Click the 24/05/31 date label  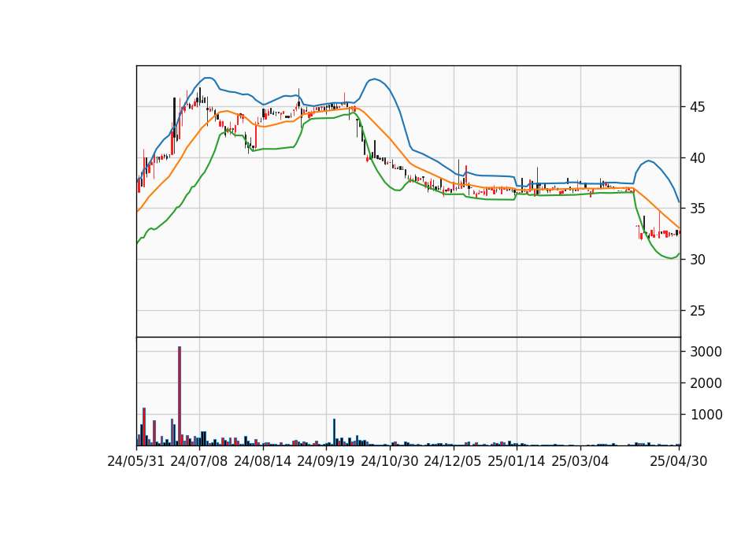[x=136, y=461]
